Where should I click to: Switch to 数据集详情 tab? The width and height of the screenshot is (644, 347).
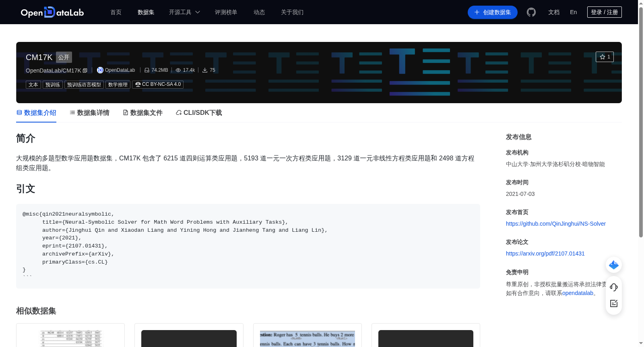(89, 113)
